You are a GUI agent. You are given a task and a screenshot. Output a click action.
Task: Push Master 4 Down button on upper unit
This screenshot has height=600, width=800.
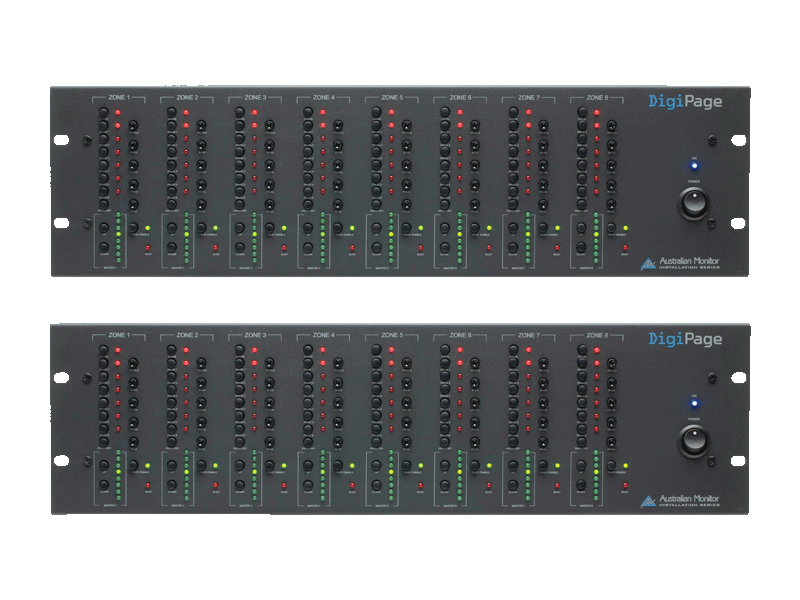point(308,247)
